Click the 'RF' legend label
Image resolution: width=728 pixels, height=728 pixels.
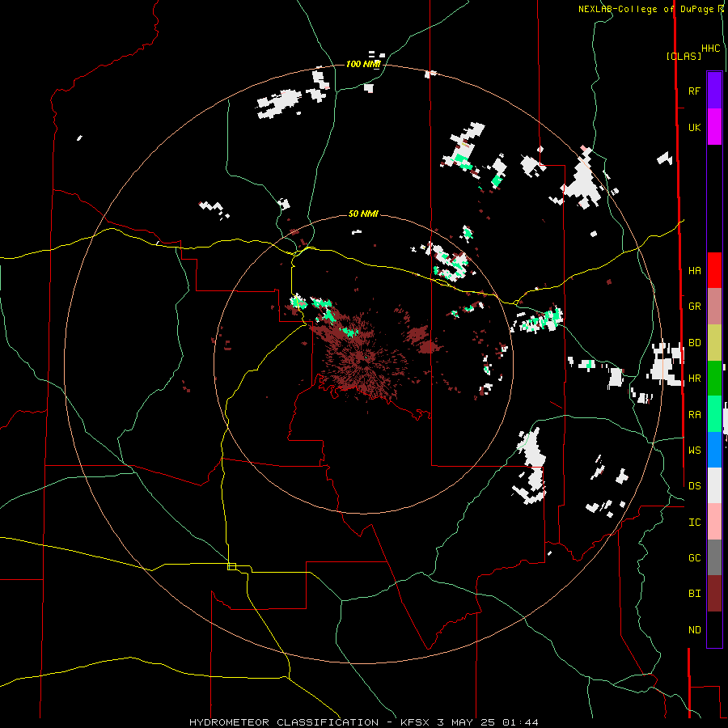click(694, 91)
